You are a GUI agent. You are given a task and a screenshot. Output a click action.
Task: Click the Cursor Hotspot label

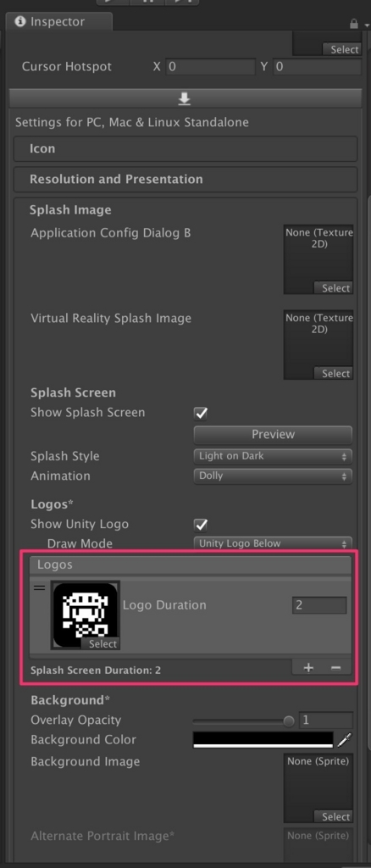tap(67, 67)
